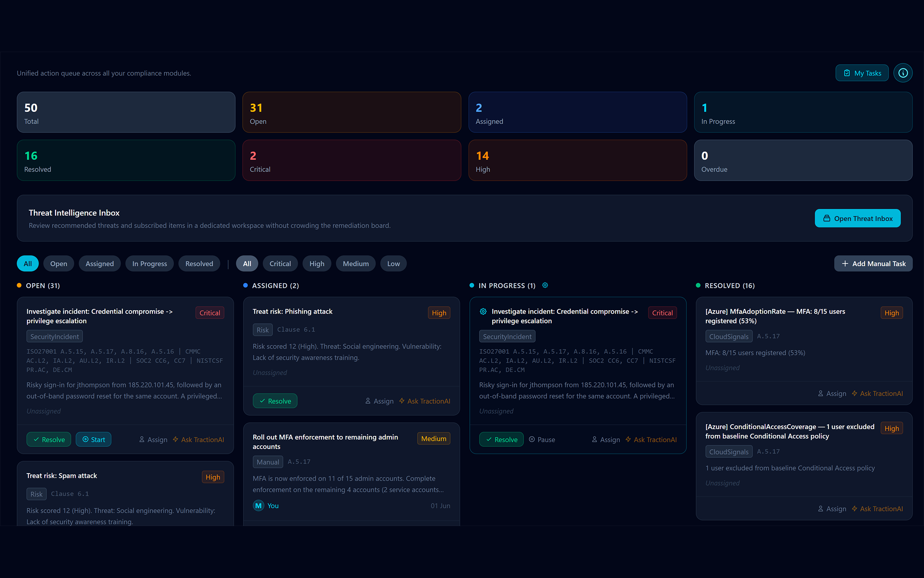Click CloudSignals tag on ConditionalAccessCoverage card

(728, 452)
